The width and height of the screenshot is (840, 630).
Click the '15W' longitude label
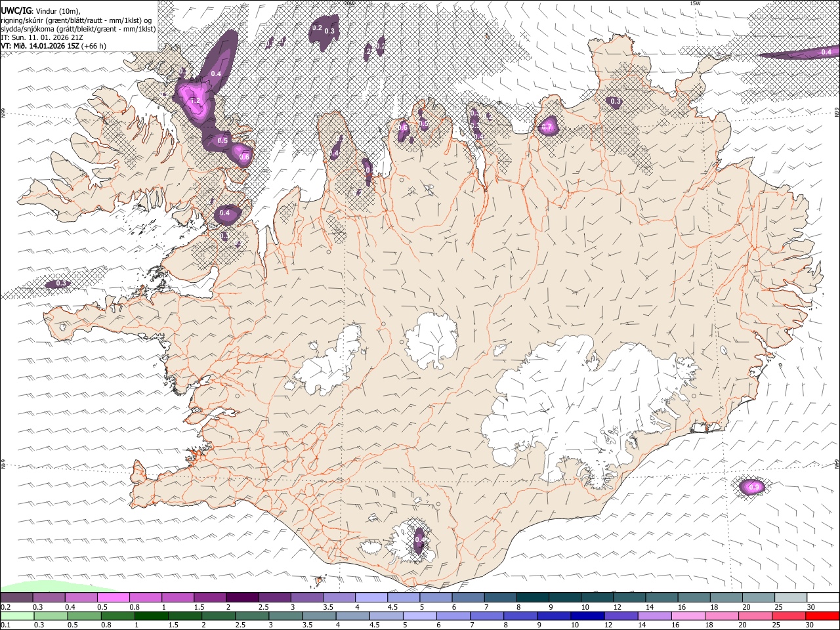[696, 3]
